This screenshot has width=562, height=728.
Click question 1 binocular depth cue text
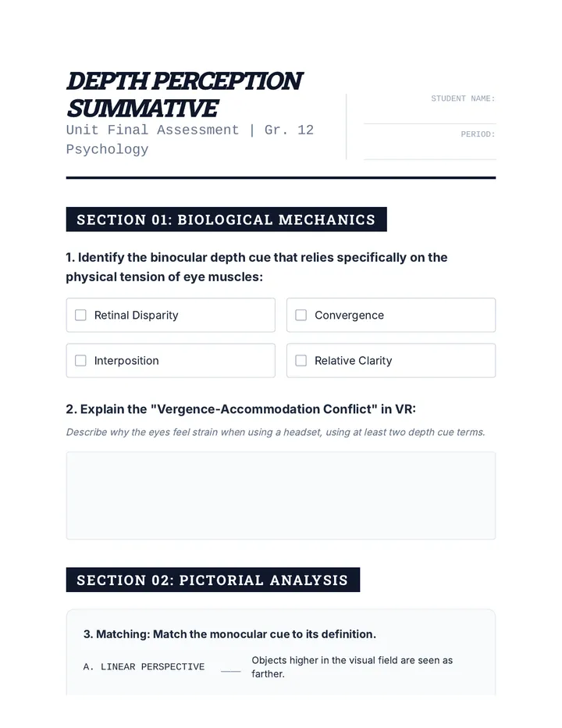[x=257, y=267]
